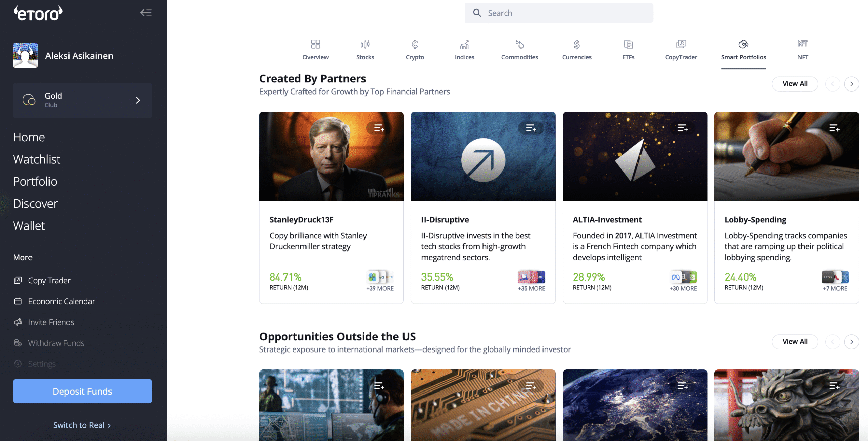Click the NFT category icon
The width and height of the screenshot is (868, 441).
point(802,44)
